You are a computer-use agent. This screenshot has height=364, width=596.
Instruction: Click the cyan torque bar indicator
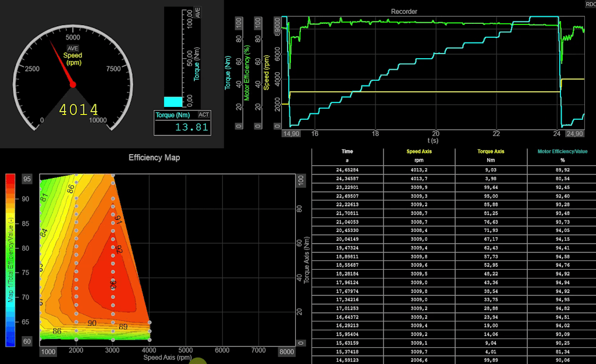[173, 102]
